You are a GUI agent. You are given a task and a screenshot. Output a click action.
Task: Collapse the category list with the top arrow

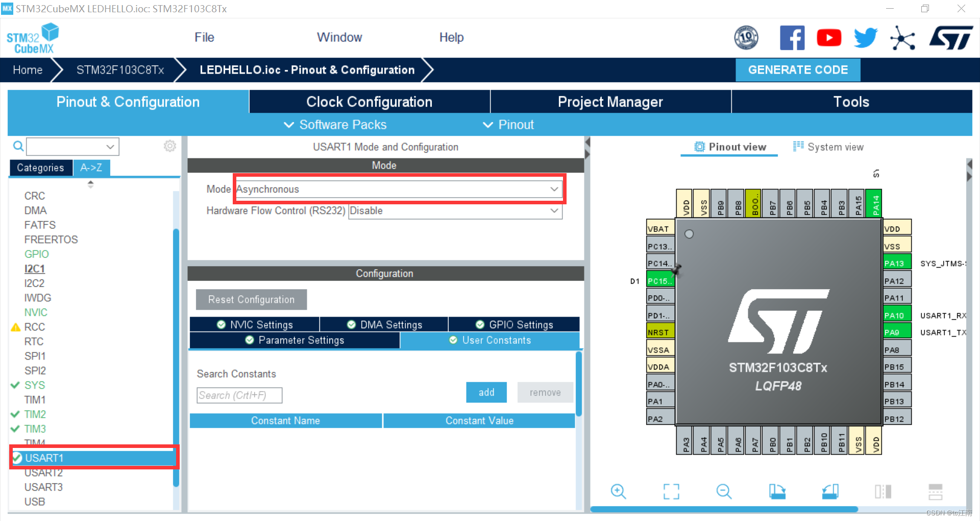click(90, 182)
